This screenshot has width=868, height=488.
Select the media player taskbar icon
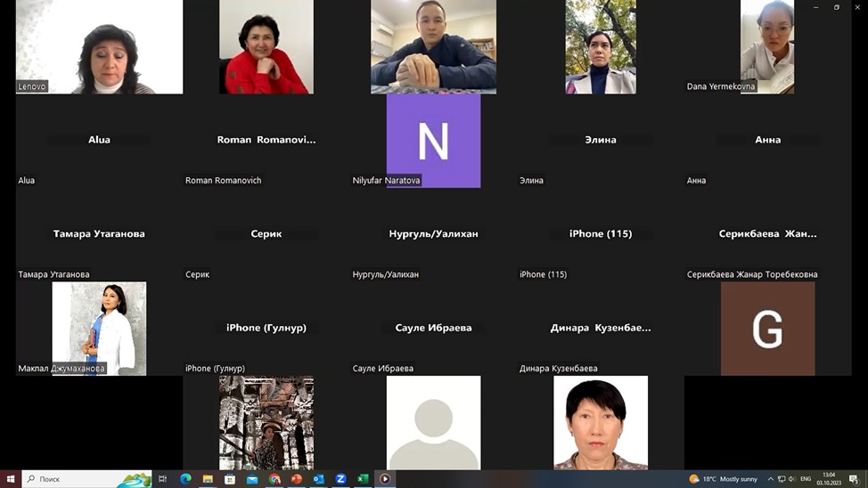click(385, 479)
